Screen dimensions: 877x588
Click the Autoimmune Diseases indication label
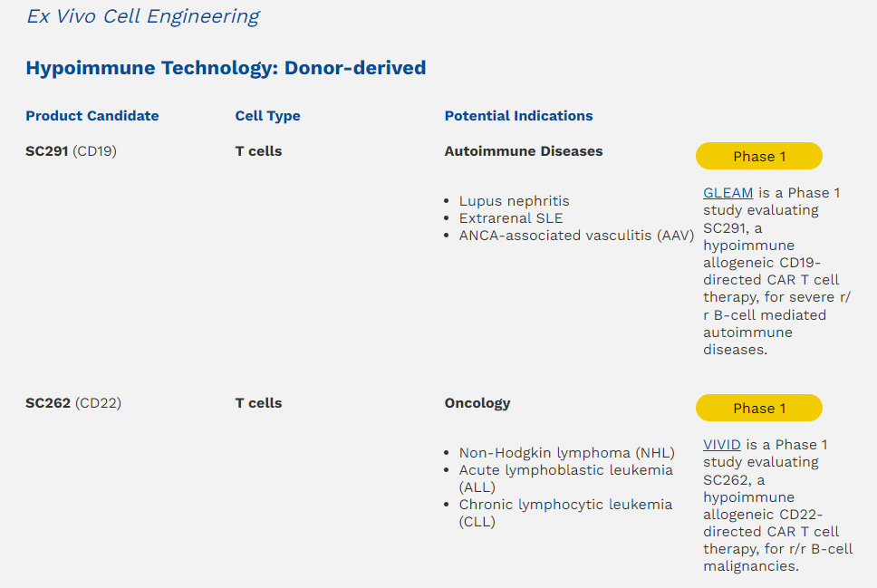[x=523, y=151]
